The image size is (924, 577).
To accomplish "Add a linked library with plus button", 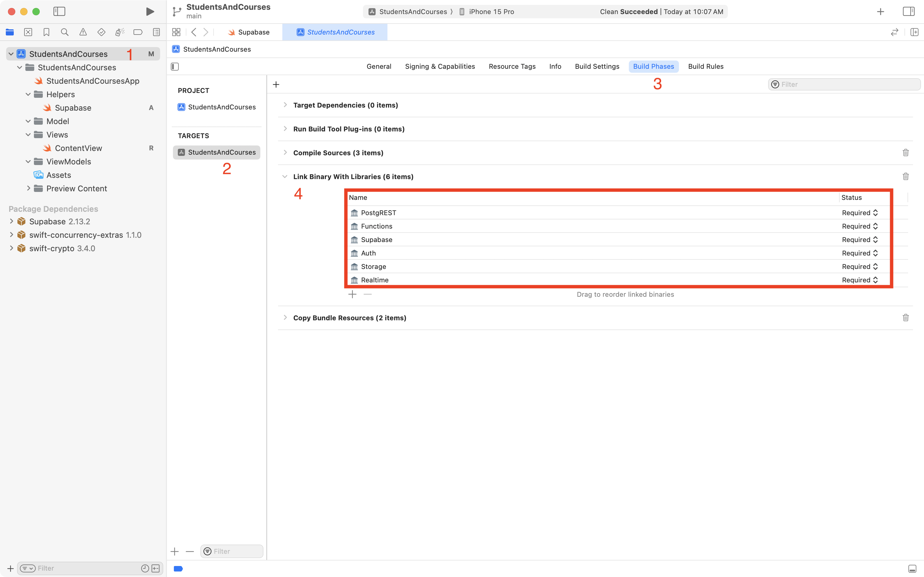I will tap(352, 294).
